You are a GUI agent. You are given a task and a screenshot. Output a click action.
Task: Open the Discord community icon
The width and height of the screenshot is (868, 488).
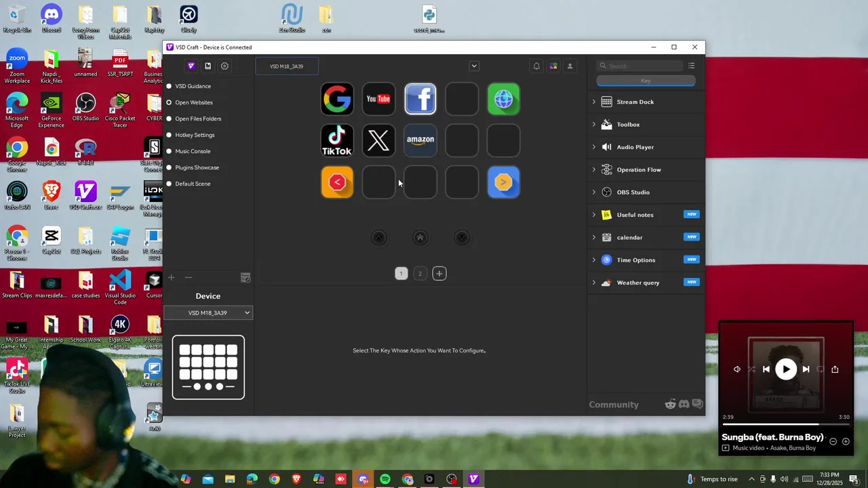tap(684, 404)
